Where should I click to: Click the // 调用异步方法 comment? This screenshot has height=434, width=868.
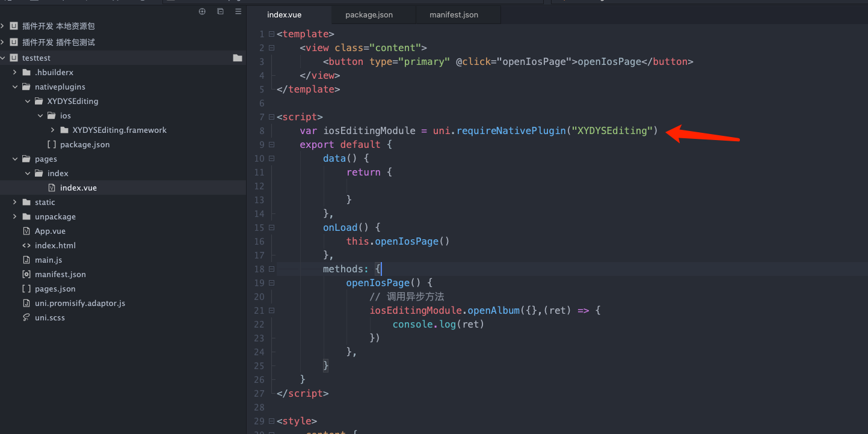(x=407, y=296)
